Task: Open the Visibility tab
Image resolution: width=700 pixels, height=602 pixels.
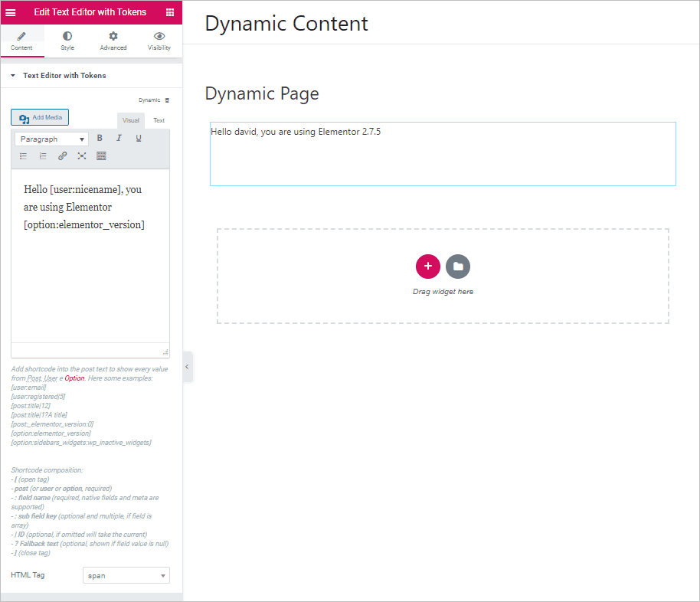Action: pyautogui.click(x=159, y=41)
